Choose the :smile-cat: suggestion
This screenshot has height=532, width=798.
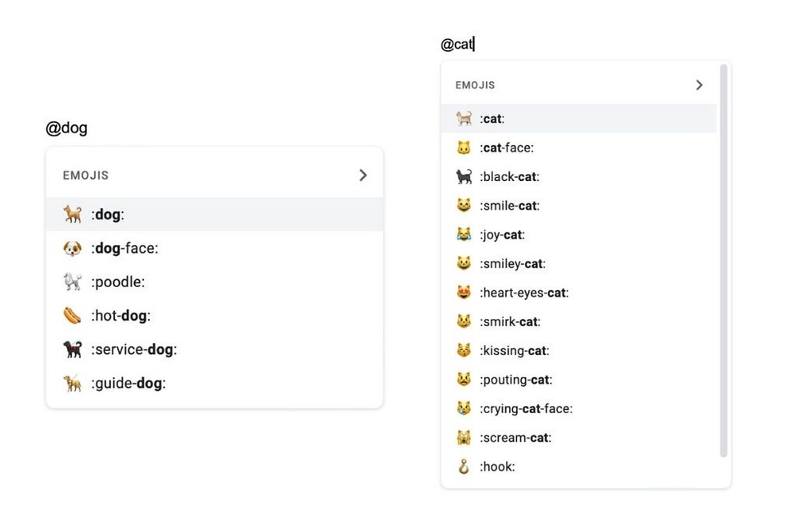pyautogui.click(x=509, y=206)
